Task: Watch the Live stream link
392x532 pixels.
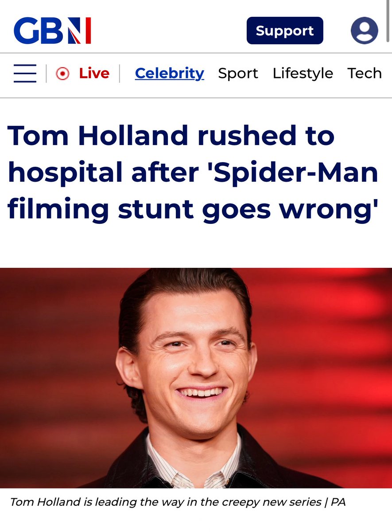Action: pos(94,73)
